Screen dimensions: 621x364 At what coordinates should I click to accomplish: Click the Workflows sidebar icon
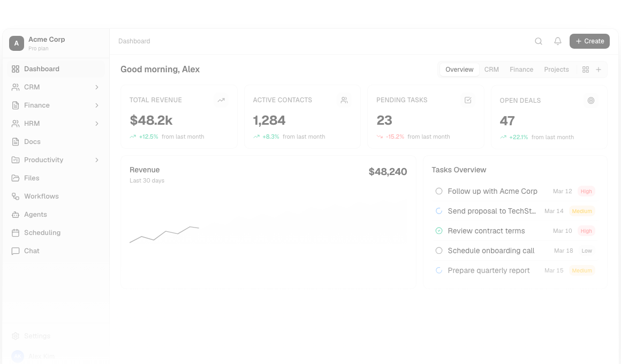(x=16, y=196)
